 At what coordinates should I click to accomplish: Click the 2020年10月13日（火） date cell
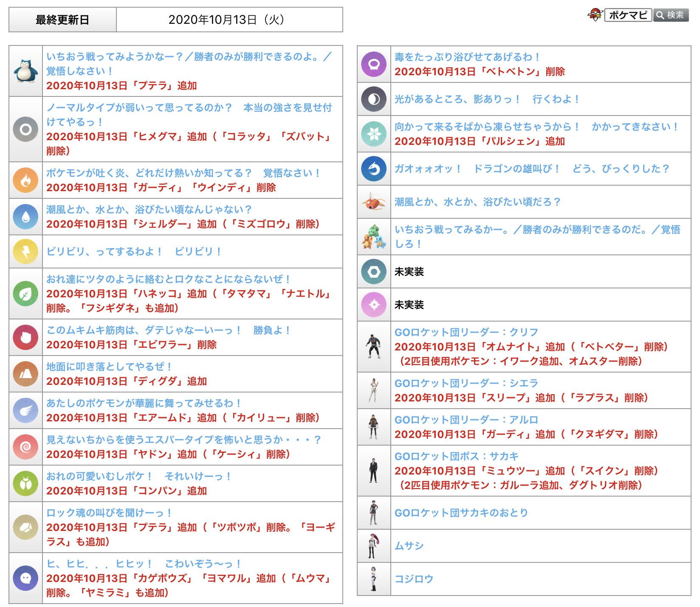tap(229, 20)
